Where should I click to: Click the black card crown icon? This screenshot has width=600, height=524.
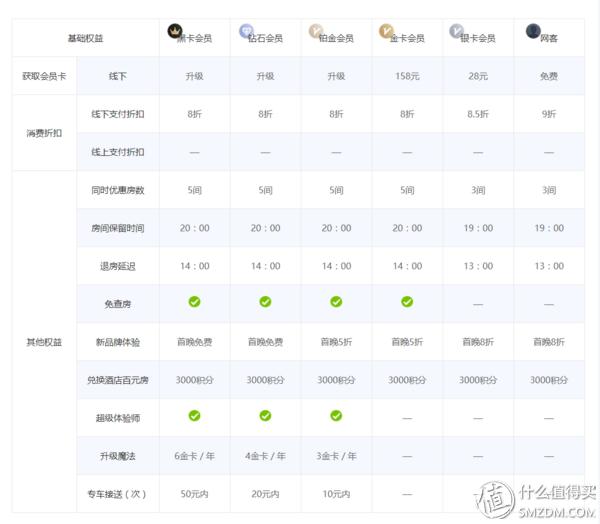coord(175,31)
